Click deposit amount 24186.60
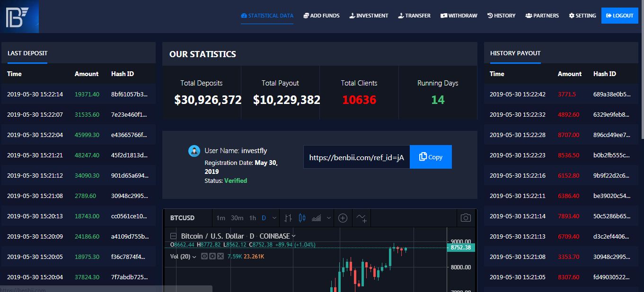The width and height of the screenshot is (644, 292). [x=87, y=236]
